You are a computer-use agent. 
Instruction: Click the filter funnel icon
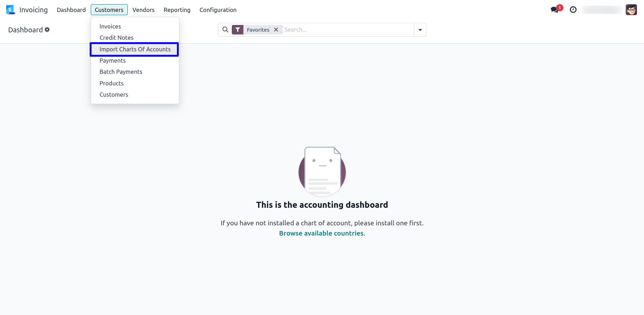(238, 30)
